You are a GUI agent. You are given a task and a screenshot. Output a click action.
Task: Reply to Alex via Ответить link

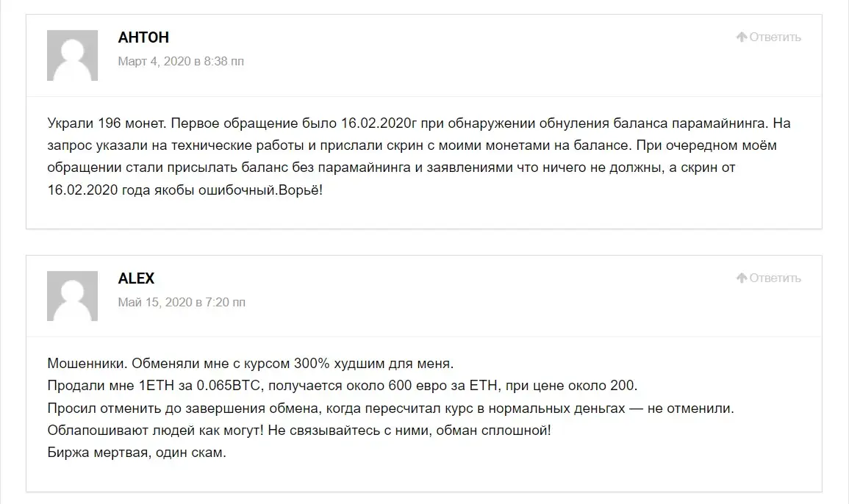coord(775,278)
